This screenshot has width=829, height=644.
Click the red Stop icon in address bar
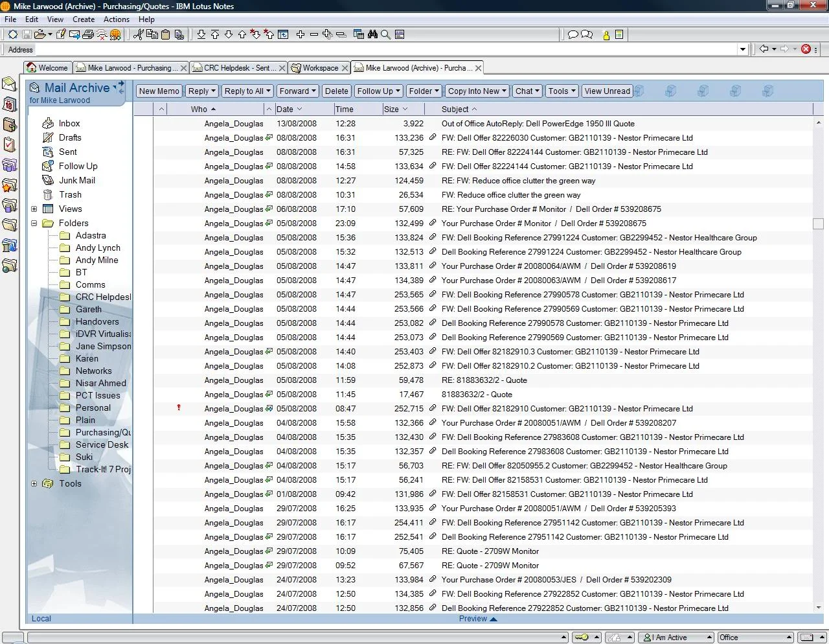point(806,49)
